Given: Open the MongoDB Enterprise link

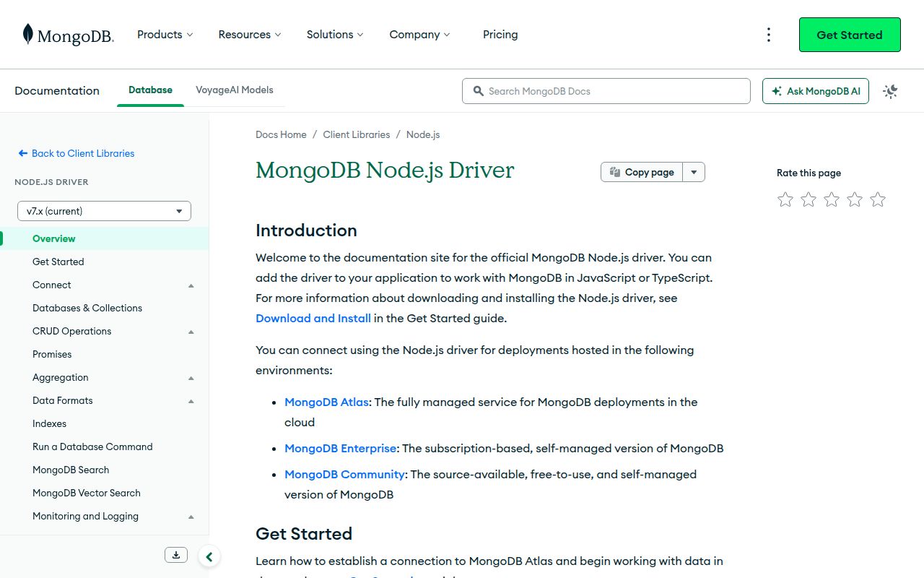Looking at the screenshot, I should (341, 448).
